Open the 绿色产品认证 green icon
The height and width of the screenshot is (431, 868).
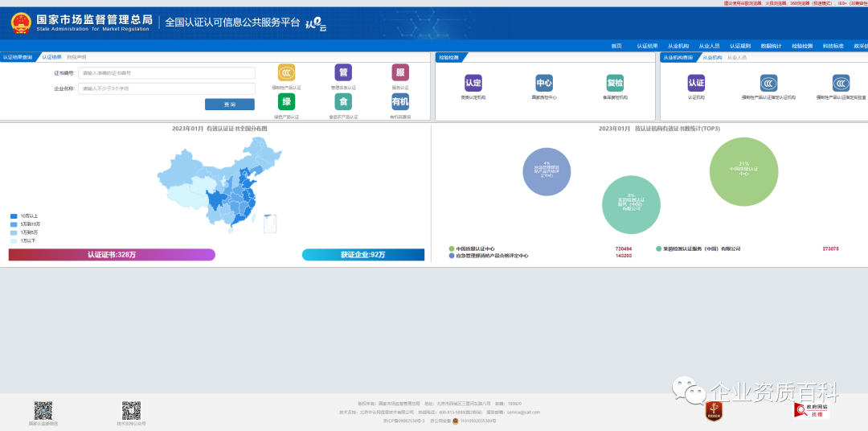(286, 102)
